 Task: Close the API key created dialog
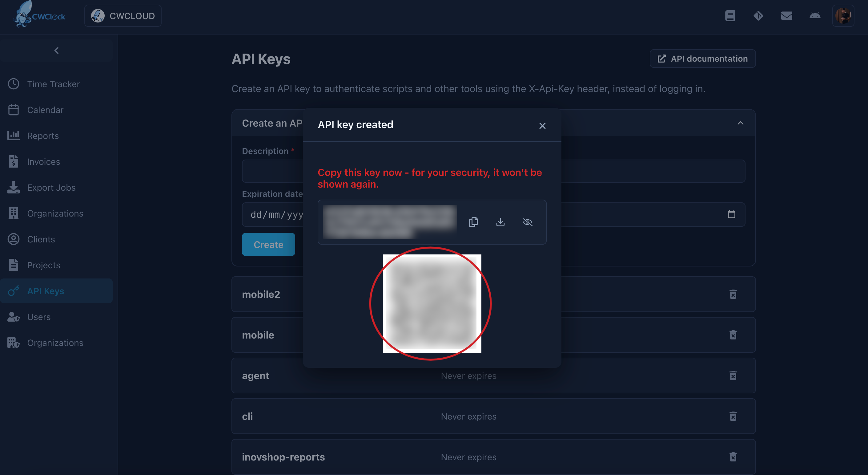point(542,126)
